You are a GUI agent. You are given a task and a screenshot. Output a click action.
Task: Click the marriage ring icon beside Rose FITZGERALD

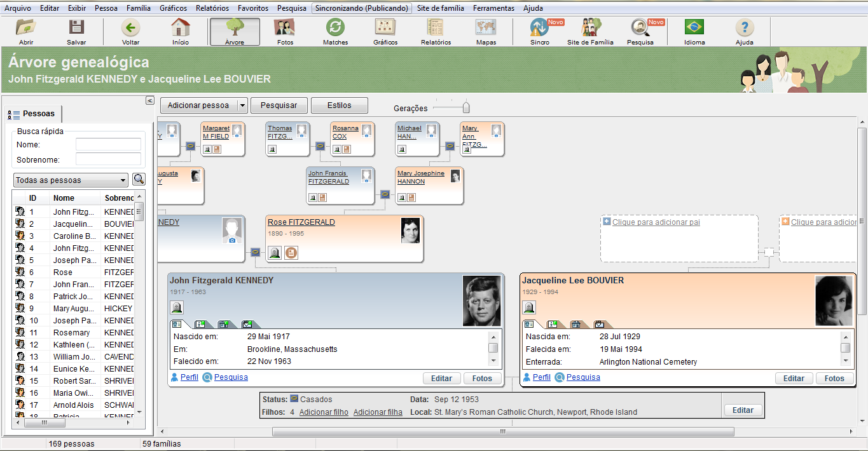point(254,252)
